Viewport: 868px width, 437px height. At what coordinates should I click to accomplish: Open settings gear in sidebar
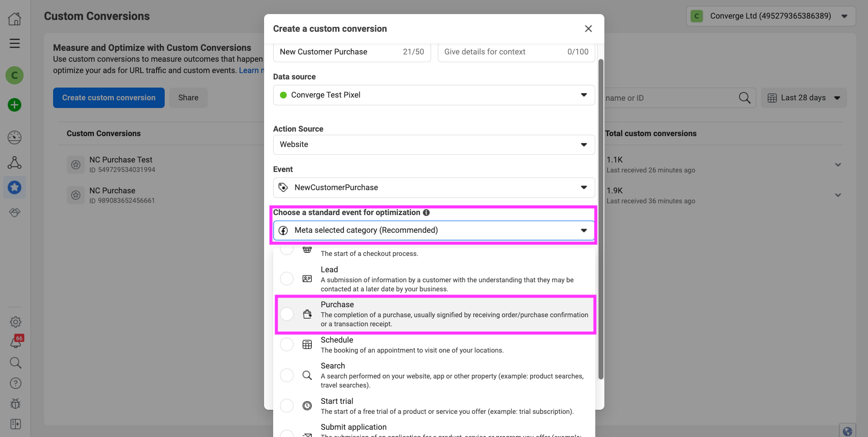[15, 322]
